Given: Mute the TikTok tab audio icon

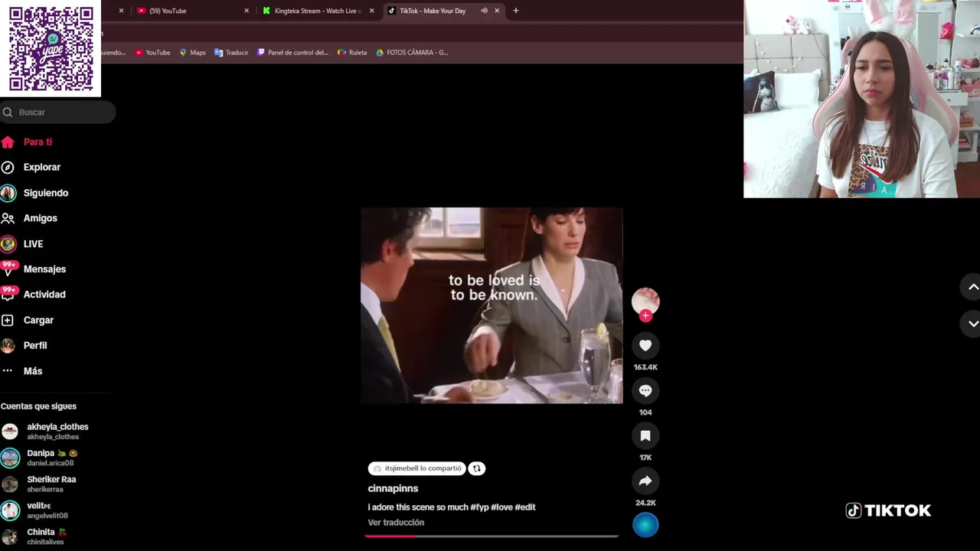Looking at the screenshot, I should point(484,11).
